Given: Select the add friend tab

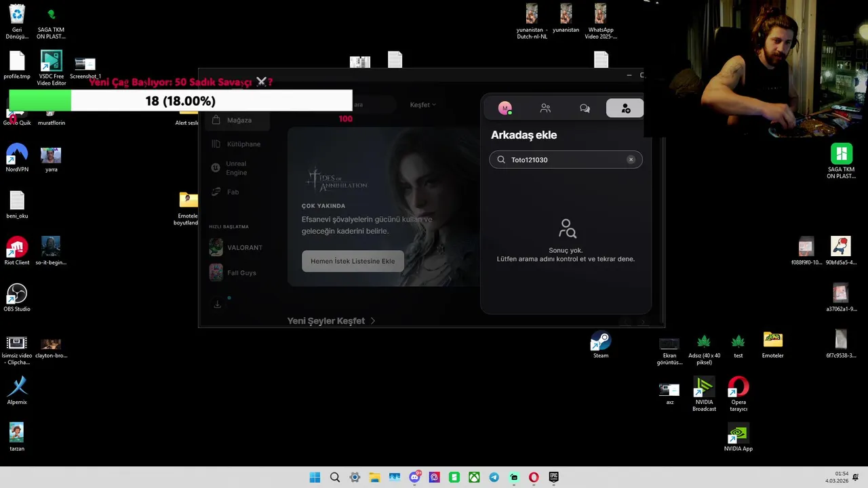Looking at the screenshot, I should [x=625, y=108].
